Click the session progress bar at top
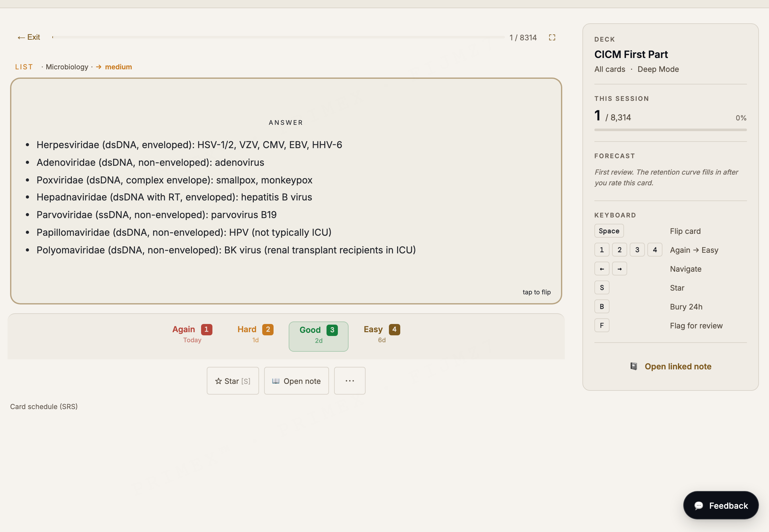Image resolution: width=769 pixels, height=532 pixels. tap(278, 37)
